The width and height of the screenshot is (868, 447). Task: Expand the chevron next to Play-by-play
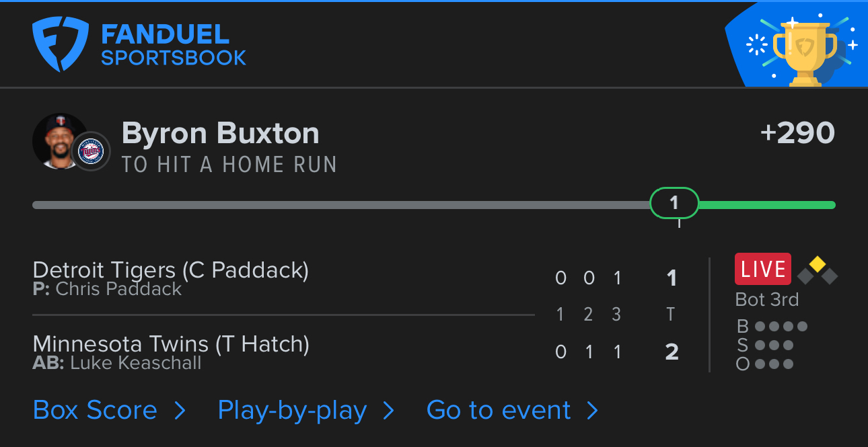388,411
